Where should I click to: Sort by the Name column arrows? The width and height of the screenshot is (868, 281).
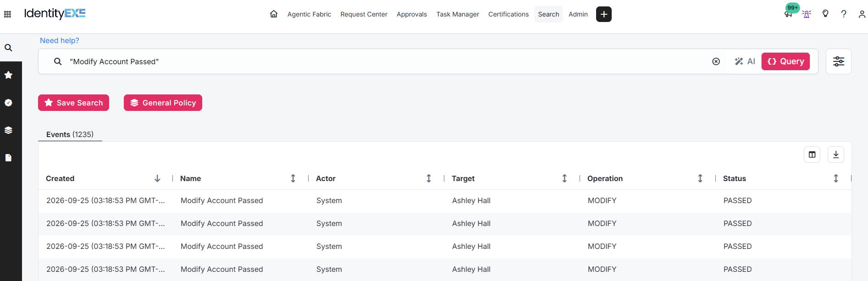tap(293, 178)
